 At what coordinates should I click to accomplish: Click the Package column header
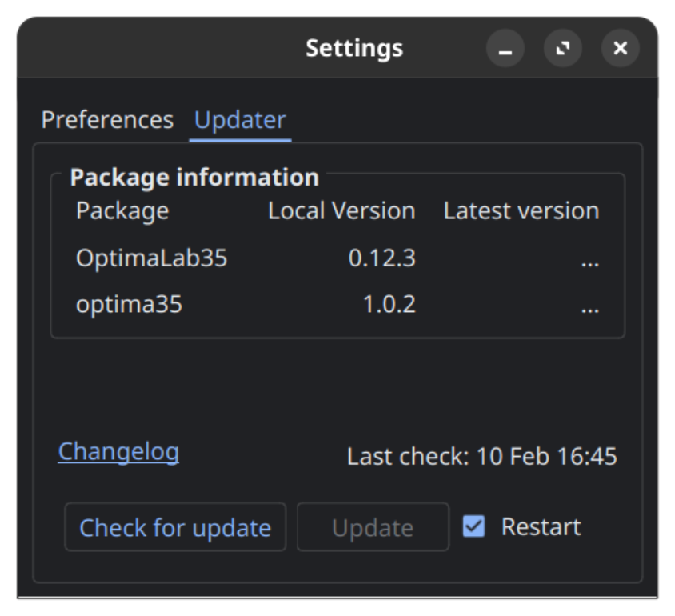tap(122, 211)
